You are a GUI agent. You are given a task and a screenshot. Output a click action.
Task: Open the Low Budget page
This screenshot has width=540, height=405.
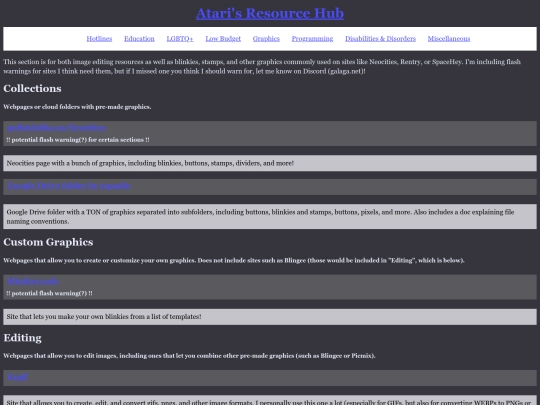[x=223, y=39]
